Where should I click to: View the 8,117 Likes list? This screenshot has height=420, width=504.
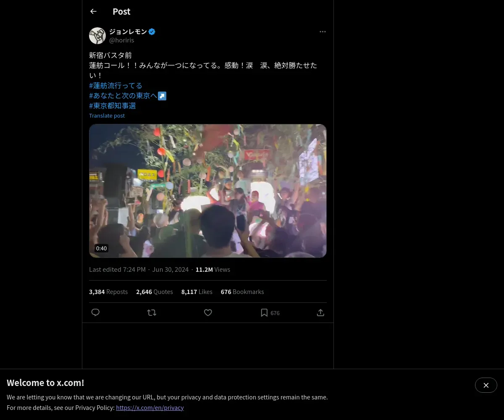197,291
